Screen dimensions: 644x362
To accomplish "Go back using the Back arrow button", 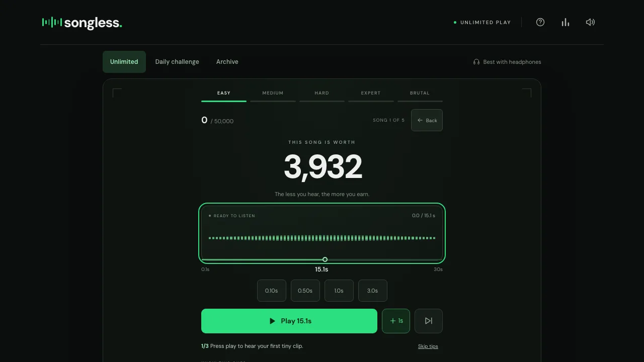I will [427, 120].
